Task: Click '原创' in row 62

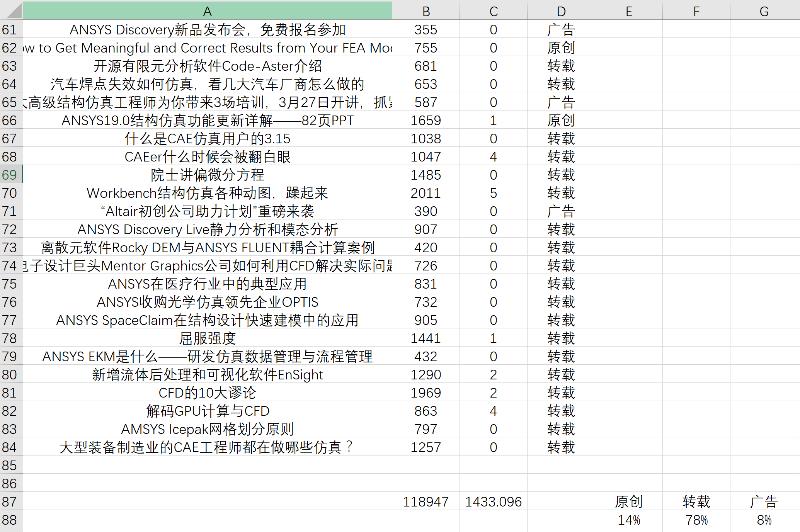Action: tap(561, 48)
